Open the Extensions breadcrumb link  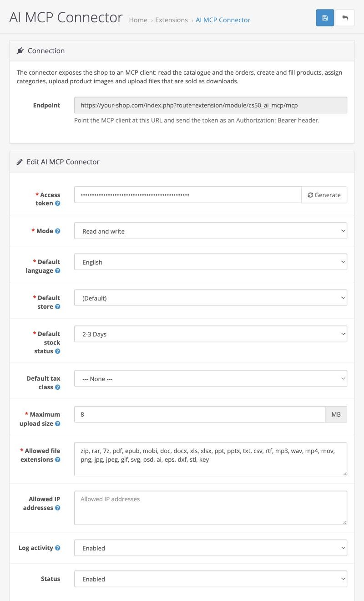coord(172,20)
